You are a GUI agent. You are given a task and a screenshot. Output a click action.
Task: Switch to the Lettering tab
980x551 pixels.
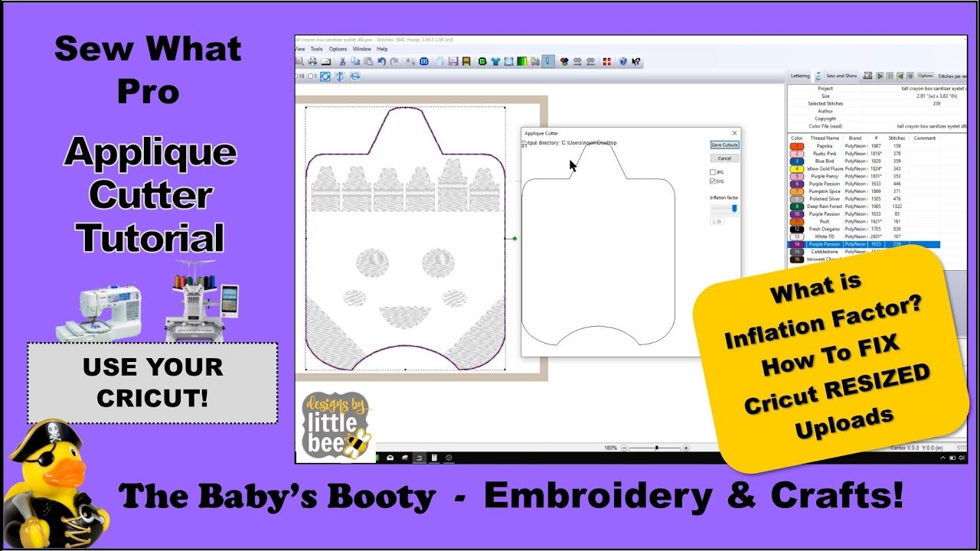[800, 76]
